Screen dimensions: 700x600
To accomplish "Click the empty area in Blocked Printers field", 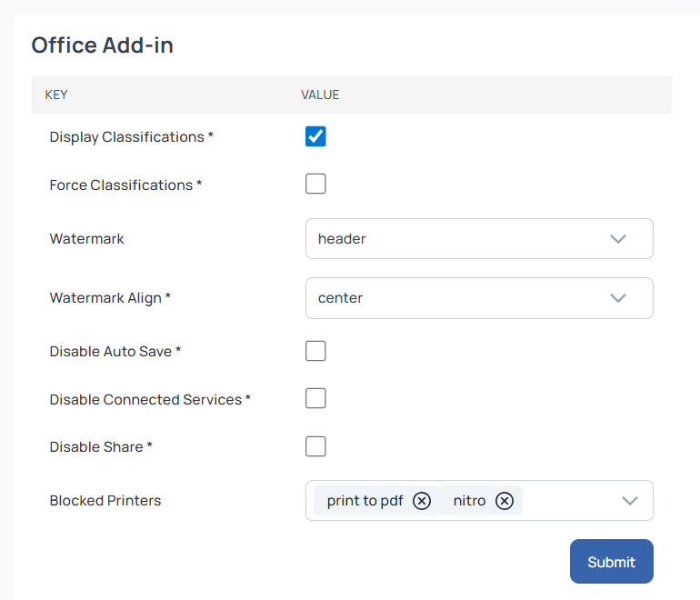I will [568, 501].
